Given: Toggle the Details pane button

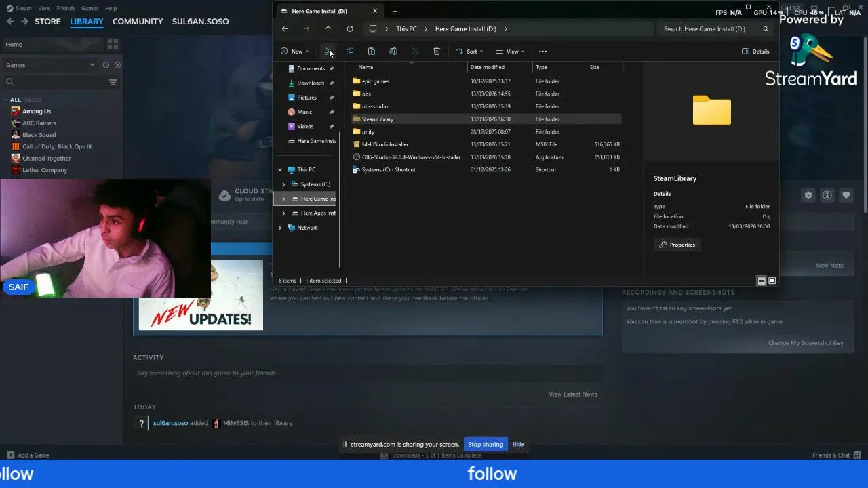Looking at the screenshot, I should (x=755, y=52).
